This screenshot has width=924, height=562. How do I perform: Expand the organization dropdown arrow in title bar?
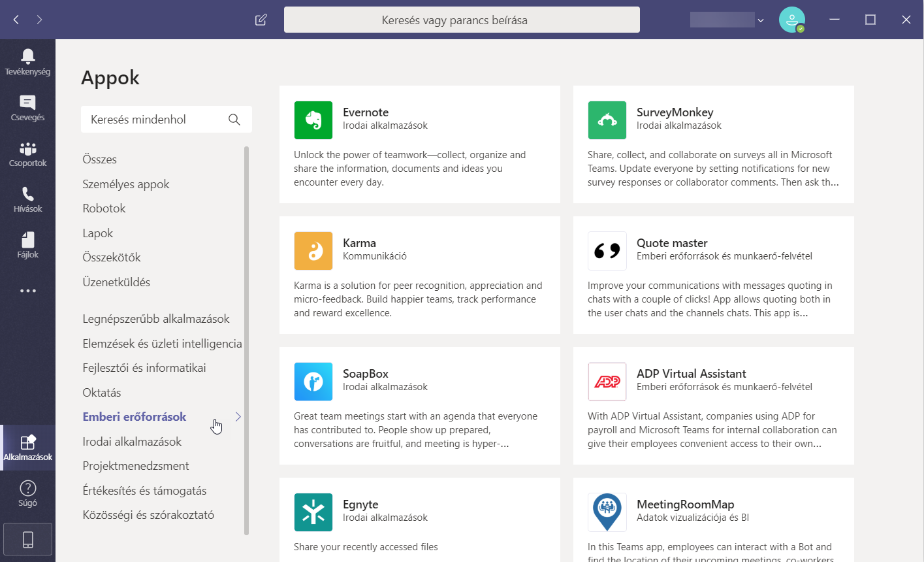point(760,21)
